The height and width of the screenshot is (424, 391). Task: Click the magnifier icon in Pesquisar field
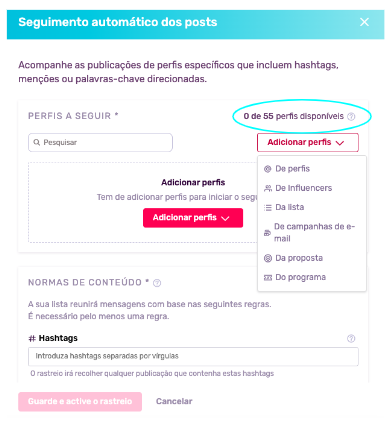pyautogui.click(x=37, y=143)
